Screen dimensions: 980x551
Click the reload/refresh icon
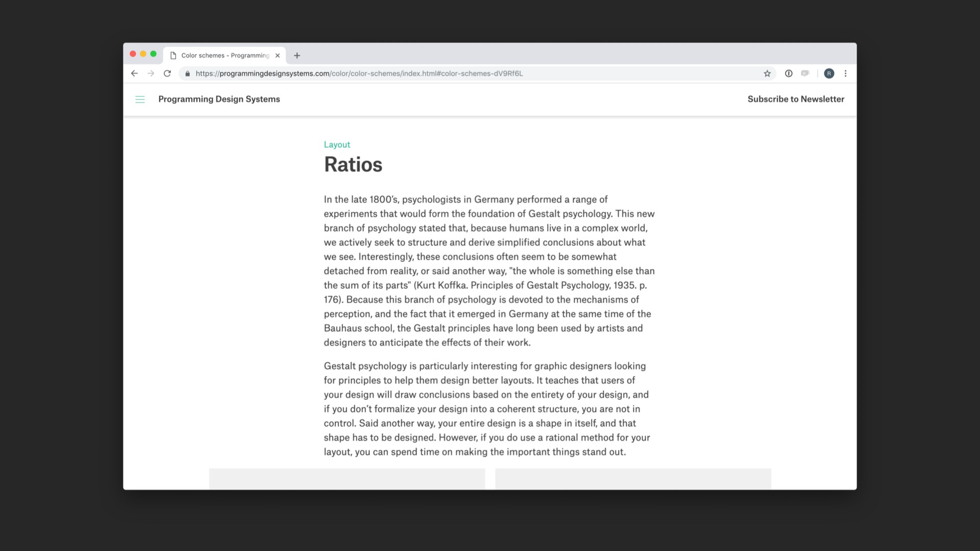pos(167,73)
